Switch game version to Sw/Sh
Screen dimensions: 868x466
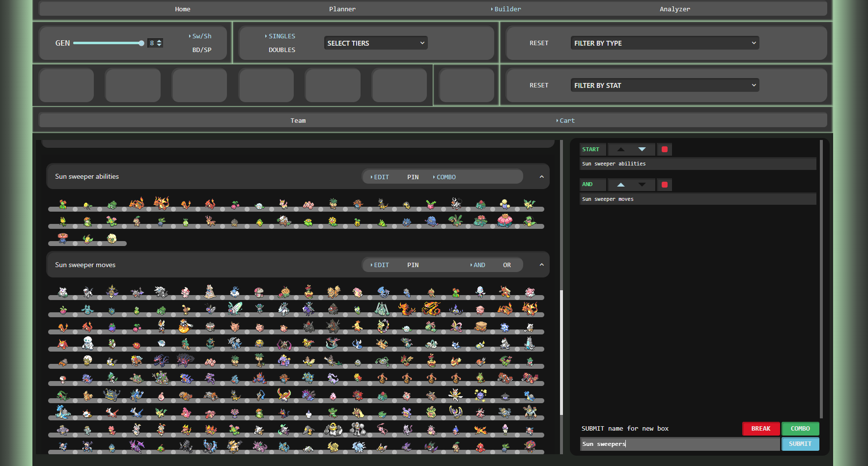[x=202, y=36]
